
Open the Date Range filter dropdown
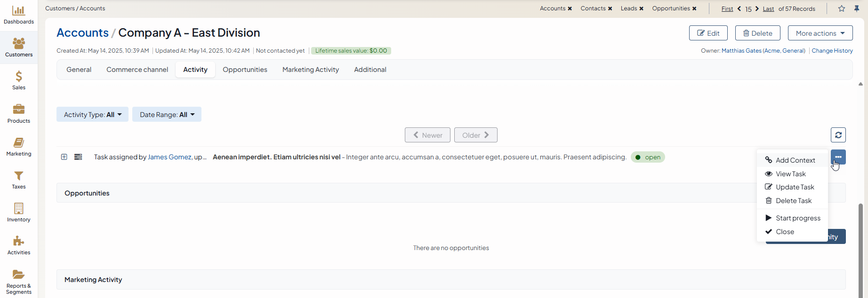(167, 115)
